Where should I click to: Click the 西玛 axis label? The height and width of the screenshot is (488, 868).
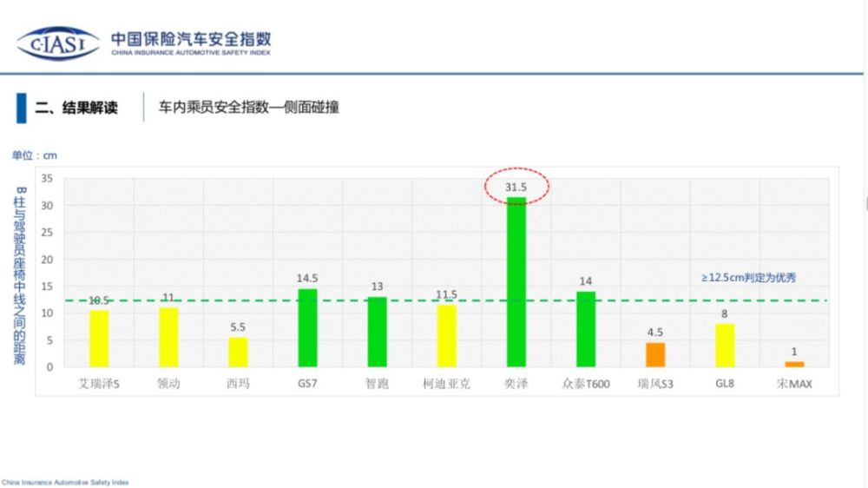238,383
